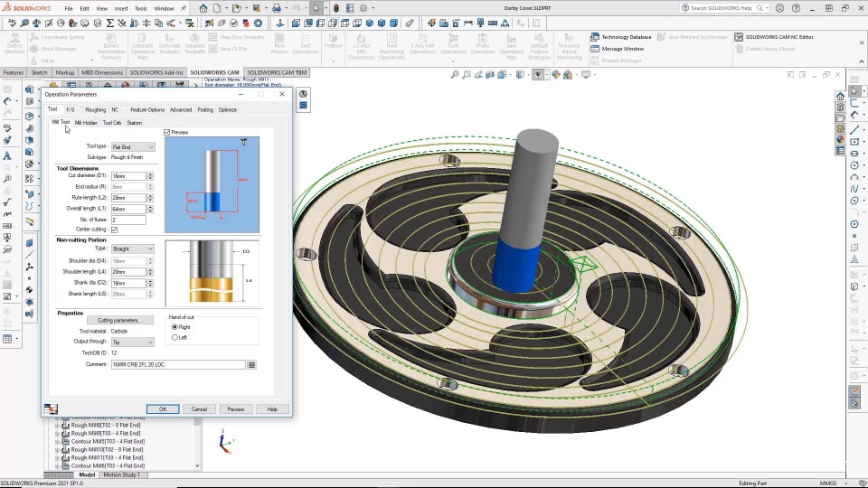Uncheck the Preview checkbox
The width and height of the screenshot is (868, 488).
[x=167, y=133]
